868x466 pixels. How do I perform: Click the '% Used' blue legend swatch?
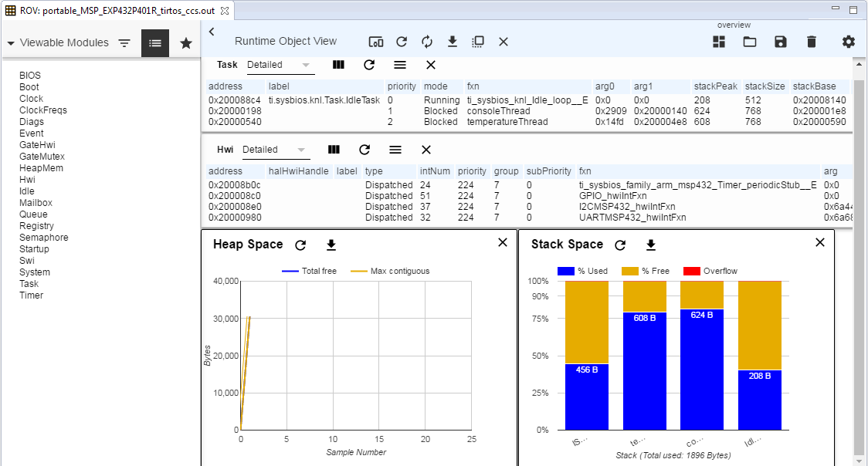pyautogui.click(x=565, y=271)
